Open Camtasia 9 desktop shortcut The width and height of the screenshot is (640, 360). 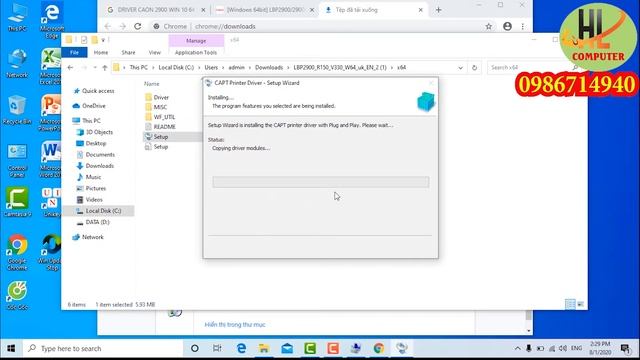(x=17, y=202)
